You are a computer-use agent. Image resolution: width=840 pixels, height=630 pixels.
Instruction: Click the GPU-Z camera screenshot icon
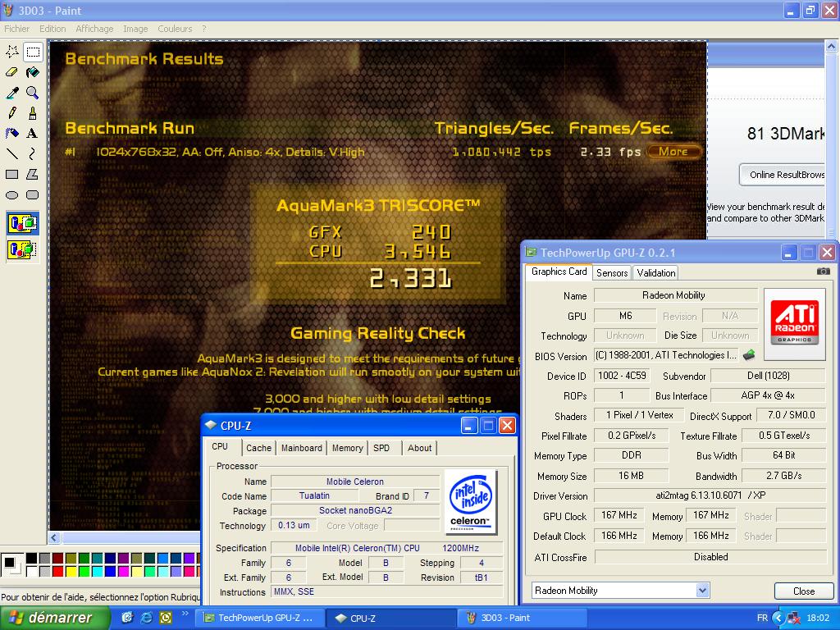pyautogui.click(x=824, y=272)
